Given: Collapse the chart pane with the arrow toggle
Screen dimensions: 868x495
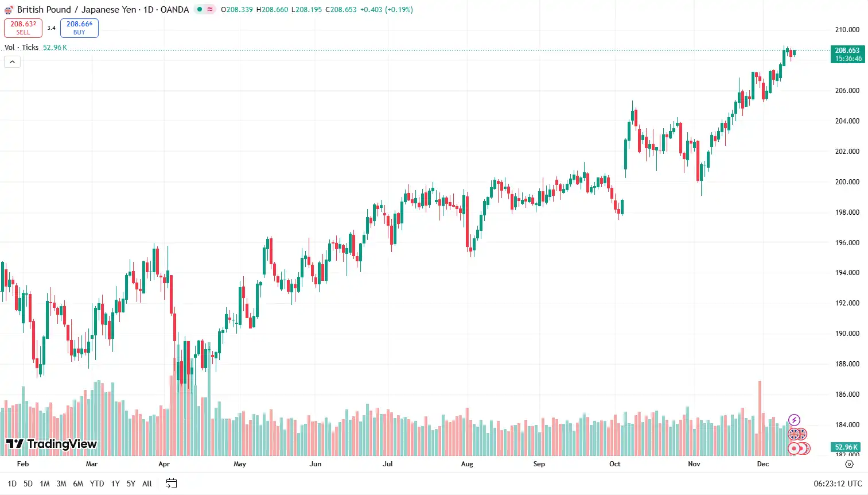Looking at the screenshot, I should click(12, 61).
